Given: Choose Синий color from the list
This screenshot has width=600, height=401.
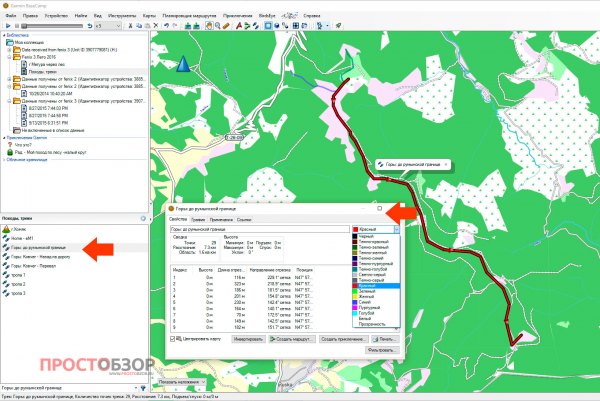Looking at the screenshot, I should point(376,302).
